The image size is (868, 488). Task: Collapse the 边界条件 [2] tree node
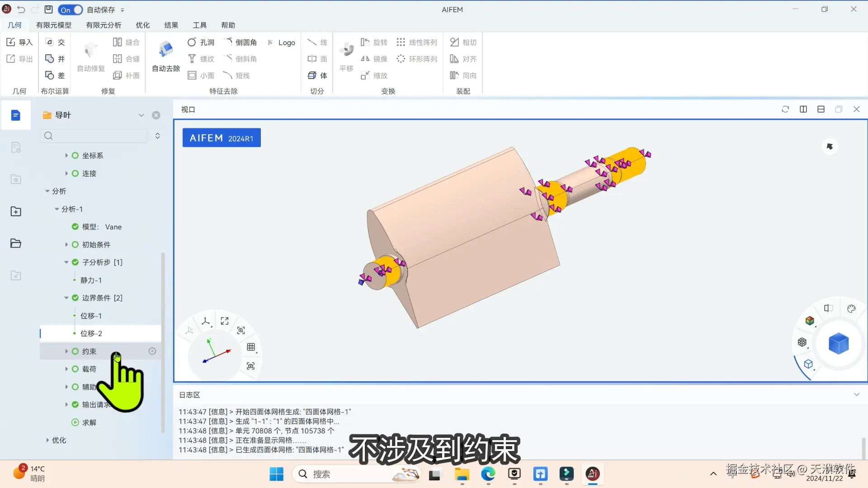coord(66,298)
